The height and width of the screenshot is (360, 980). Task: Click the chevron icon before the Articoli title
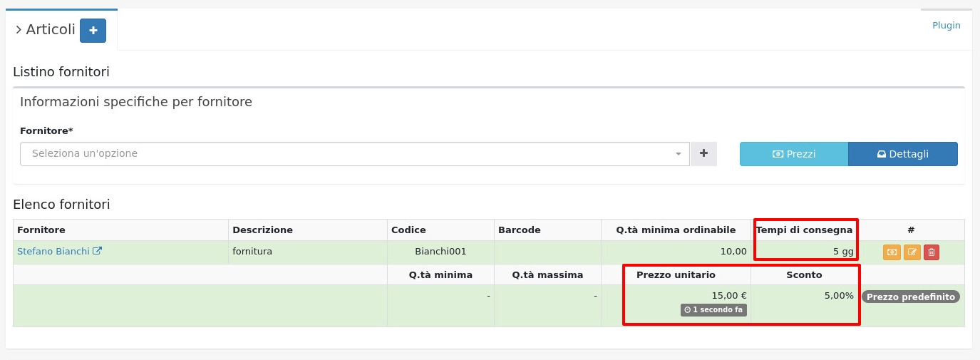tap(19, 30)
